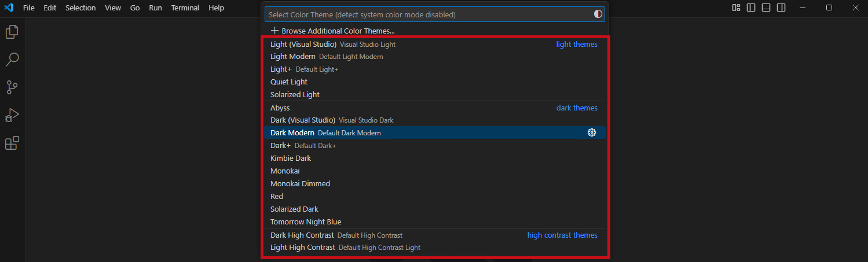This screenshot has height=262, width=868.
Task: Click the VS Code logo icon
Action: (9, 8)
